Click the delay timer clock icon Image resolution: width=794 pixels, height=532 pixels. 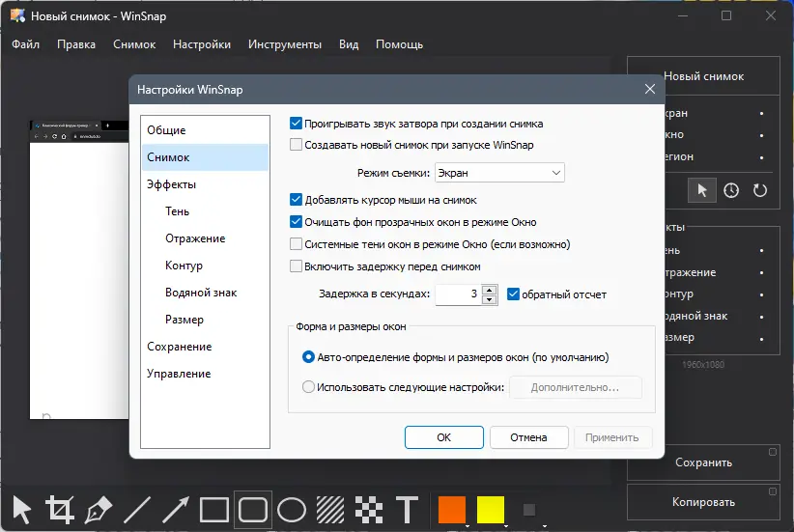[x=731, y=190]
